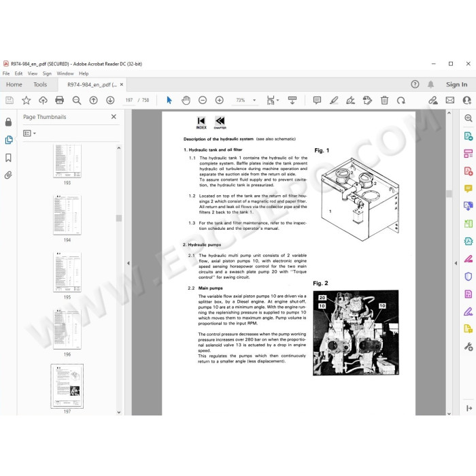Click the INDEX navigation button

(201, 122)
